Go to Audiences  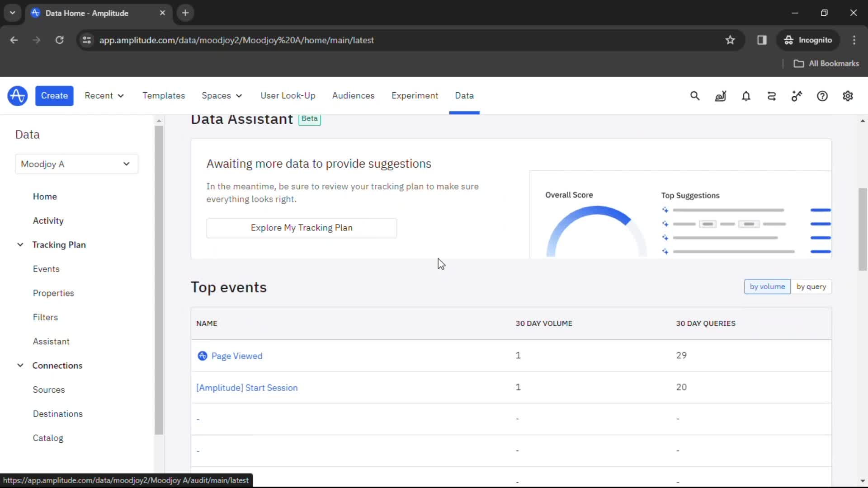pos(353,96)
